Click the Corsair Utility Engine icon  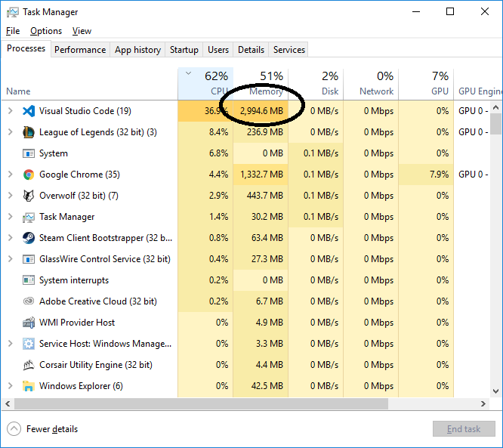pyautogui.click(x=29, y=365)
